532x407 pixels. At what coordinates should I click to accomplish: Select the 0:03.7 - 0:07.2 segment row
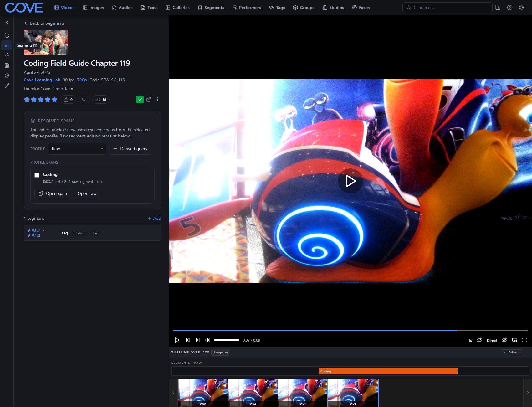pos(92,233)
